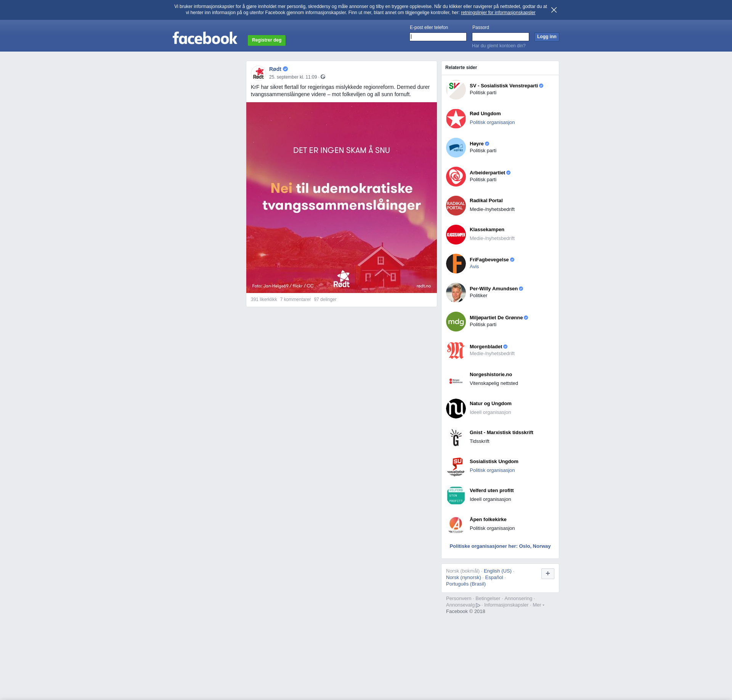The image size is (732, 700).
Task: Open Høyre page logo
Action: [x=456, y=148]
